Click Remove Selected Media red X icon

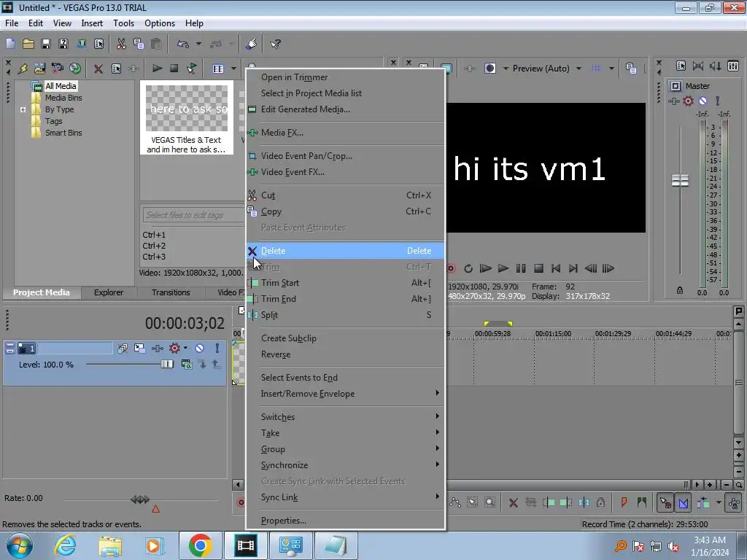coord(98,69)
